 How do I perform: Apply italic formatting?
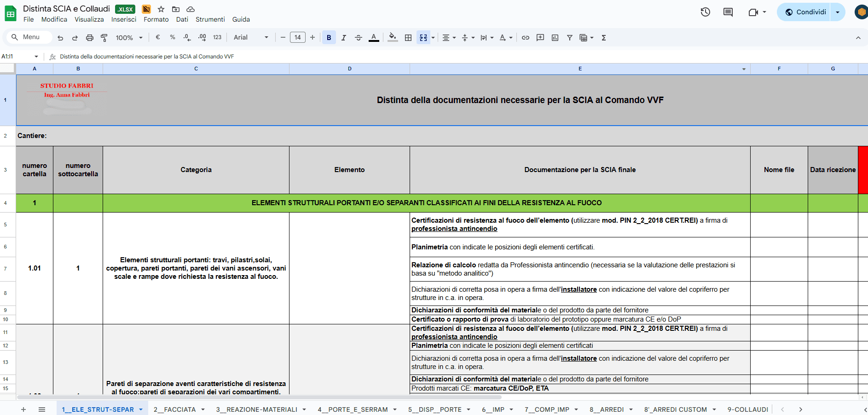[x=344, y=37]
